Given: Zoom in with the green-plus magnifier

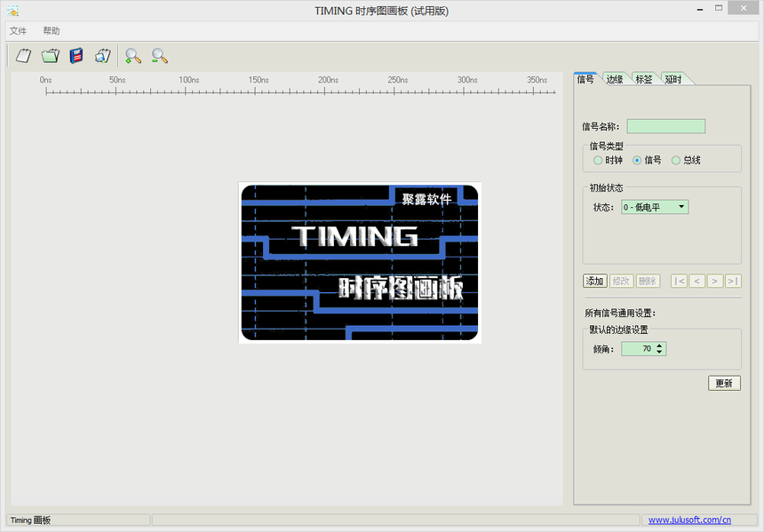Looking at the screenshot, I should coord(133,56).
